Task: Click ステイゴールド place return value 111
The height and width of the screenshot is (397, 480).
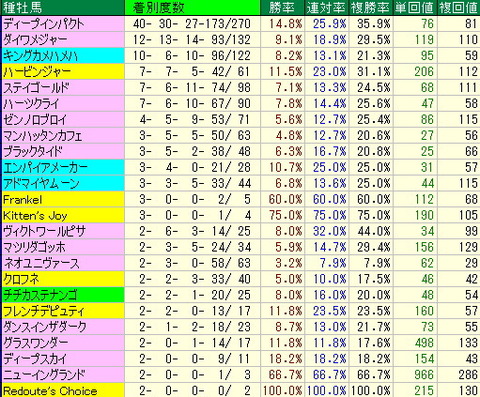Action: click(468, 88)
